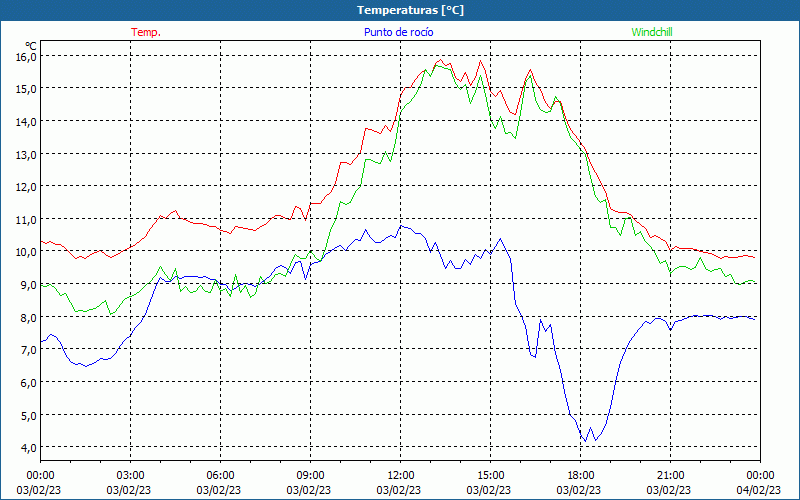The height and width of the screenshot is (500, 800).
Task: Click the 16,0 y-axis value
Action: pyautogui.click(x=26, y=56)
